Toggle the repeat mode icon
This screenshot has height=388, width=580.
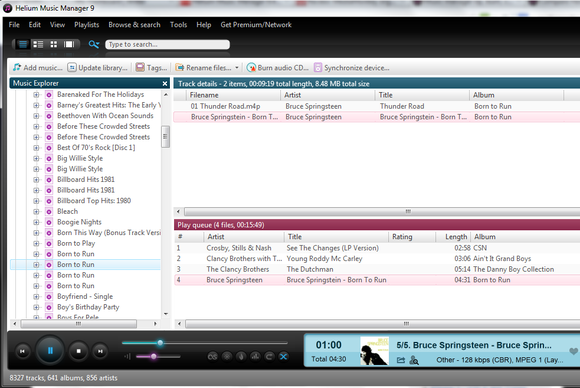(269, 357)
